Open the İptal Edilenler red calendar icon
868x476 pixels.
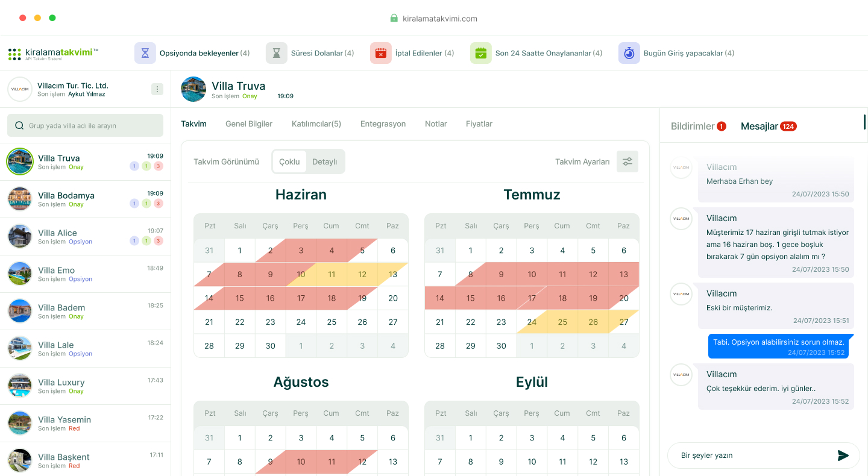pos(380,53)
